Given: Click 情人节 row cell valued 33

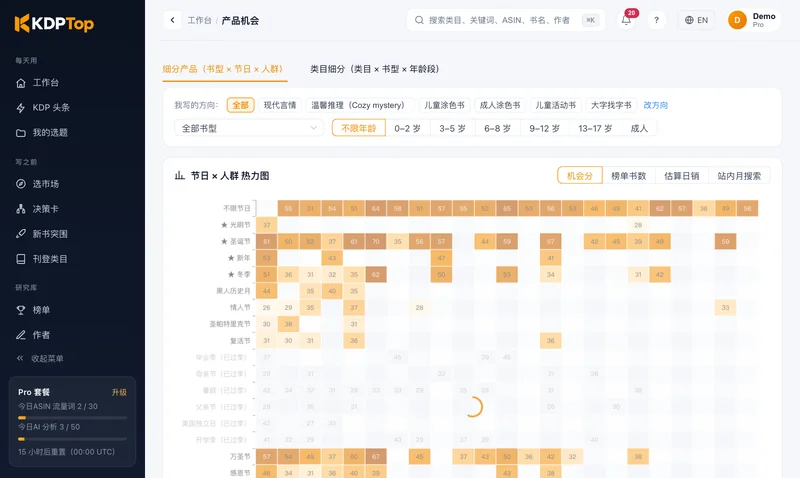Looking at the screenshot, I should (x=726, y=308).
